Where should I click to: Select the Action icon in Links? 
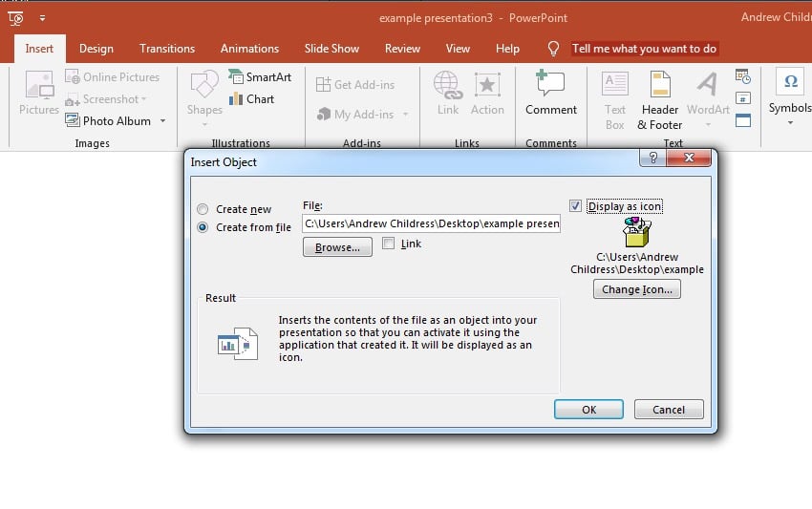(x=487, y=85)
